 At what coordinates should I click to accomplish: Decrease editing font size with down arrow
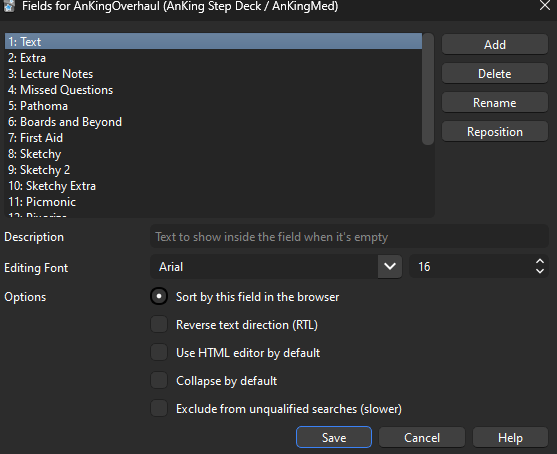tap(540, 271)
